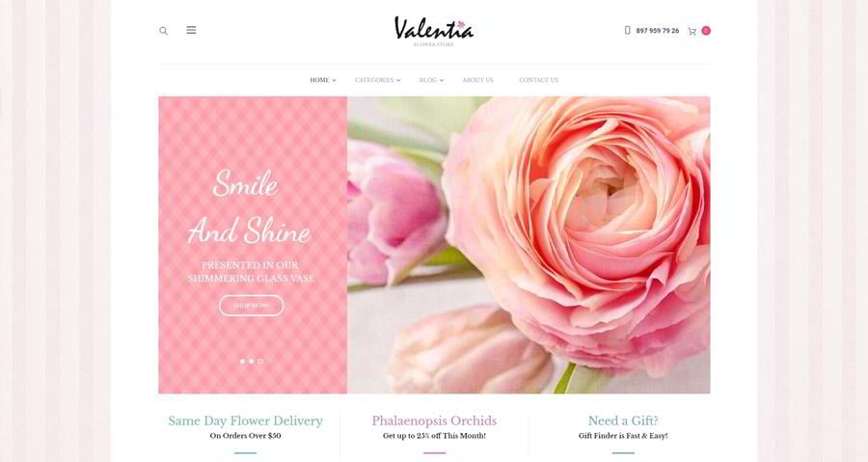Image resolution: width=868 pixels, height=462 pixels.
Task: Expand the Categories dropdown arrow
Action: tap(398, 81)
